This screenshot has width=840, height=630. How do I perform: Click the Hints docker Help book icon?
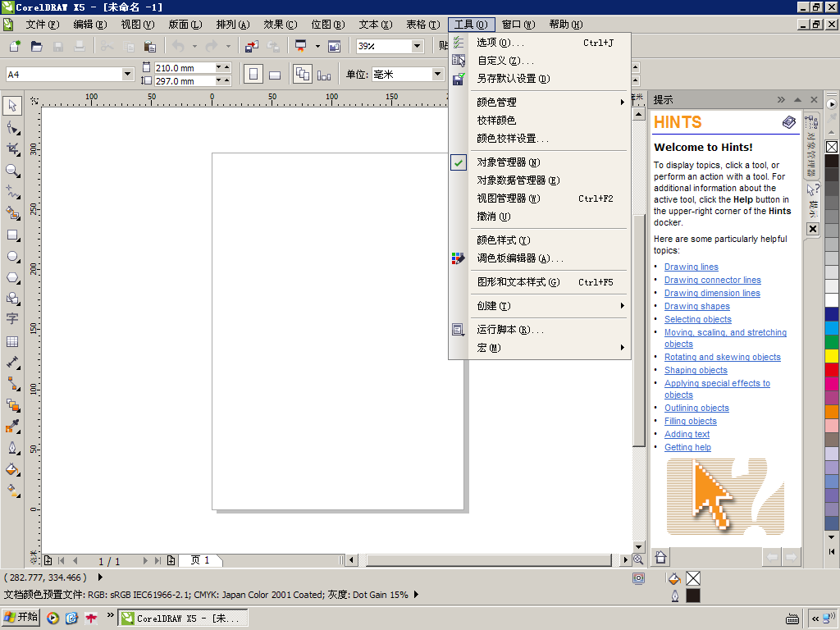click(x=788, y=122)
